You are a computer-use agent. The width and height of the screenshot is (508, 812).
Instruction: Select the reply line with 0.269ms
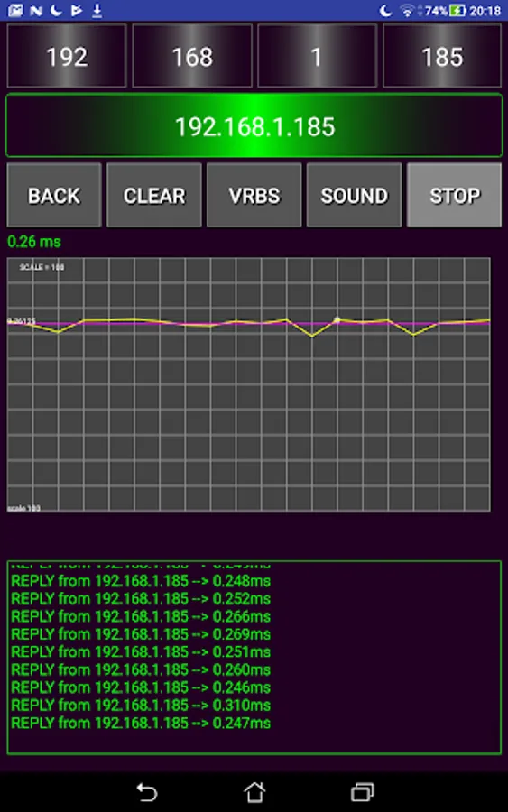pyautogui.click(x=141, y=634)
